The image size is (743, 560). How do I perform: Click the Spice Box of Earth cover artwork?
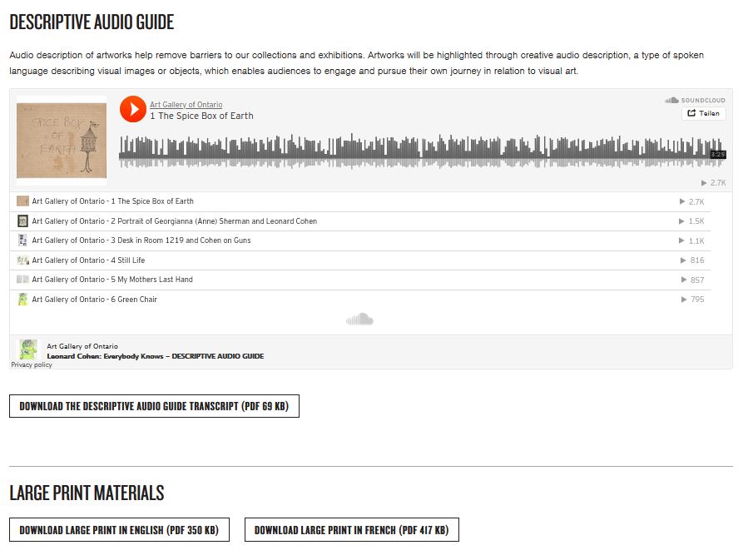click(62, 141)
